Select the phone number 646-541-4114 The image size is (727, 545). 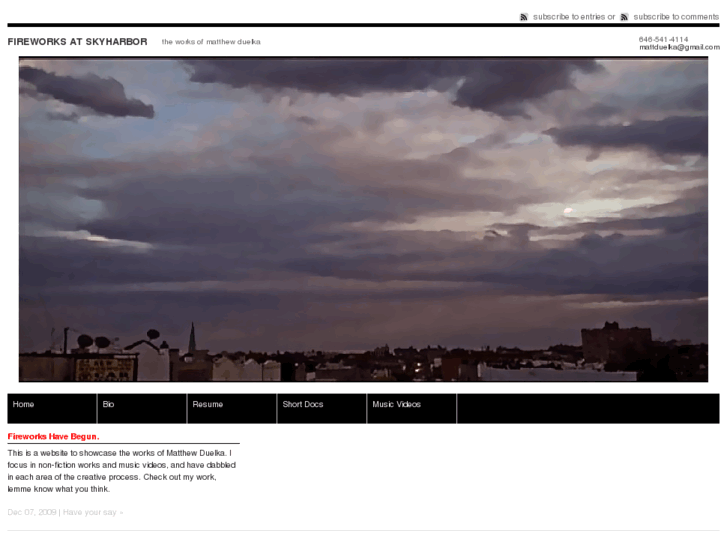point(663,39)
